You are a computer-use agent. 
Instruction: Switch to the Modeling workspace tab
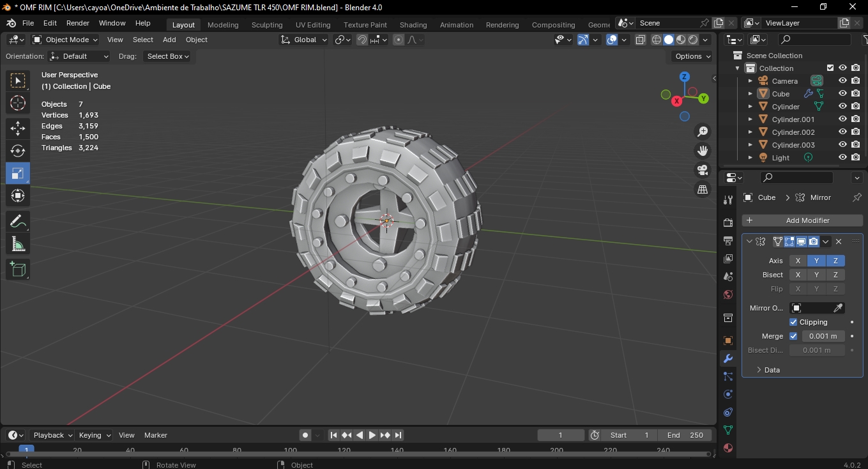pos(223,25)
